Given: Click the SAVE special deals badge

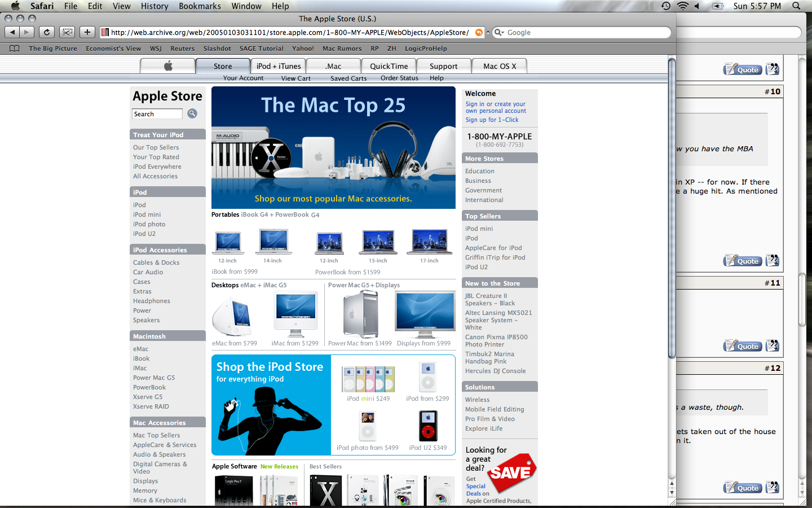Looking at the screenshot, I should pyautogui.click(x=511, y=473).
